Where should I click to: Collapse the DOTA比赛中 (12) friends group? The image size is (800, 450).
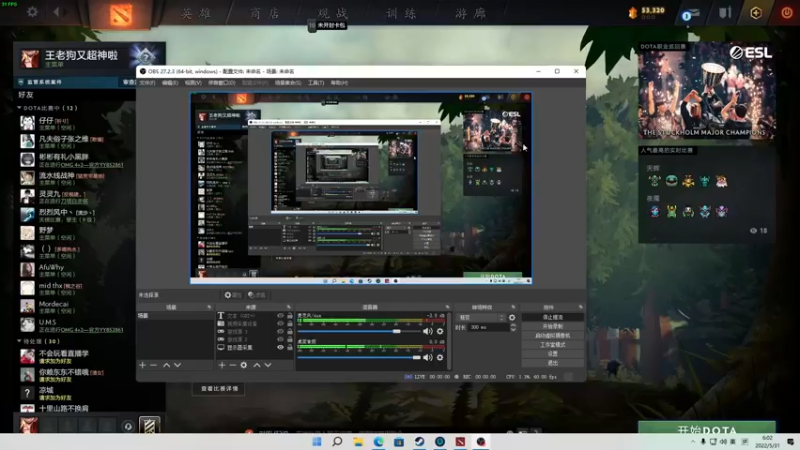point(19,108)
